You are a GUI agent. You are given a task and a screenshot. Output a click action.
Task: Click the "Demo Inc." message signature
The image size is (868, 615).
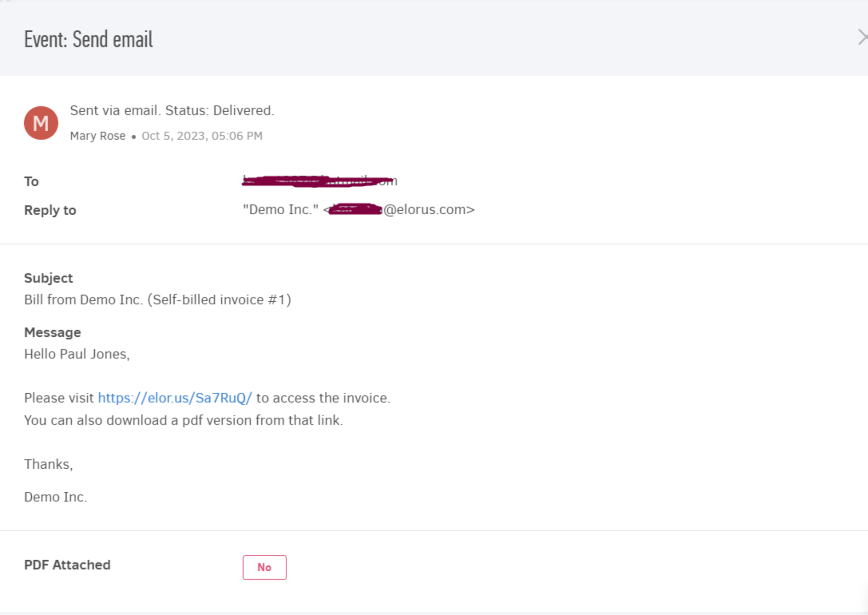(56, 497)
